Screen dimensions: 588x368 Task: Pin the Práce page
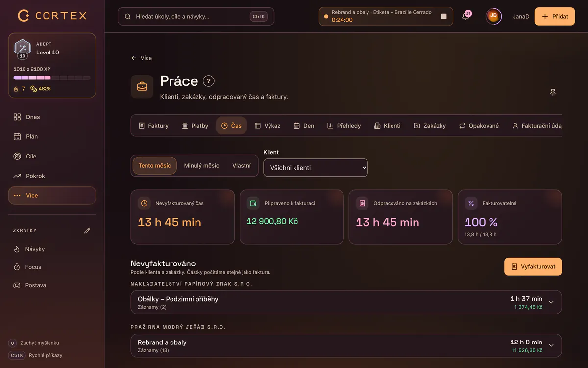553,92
